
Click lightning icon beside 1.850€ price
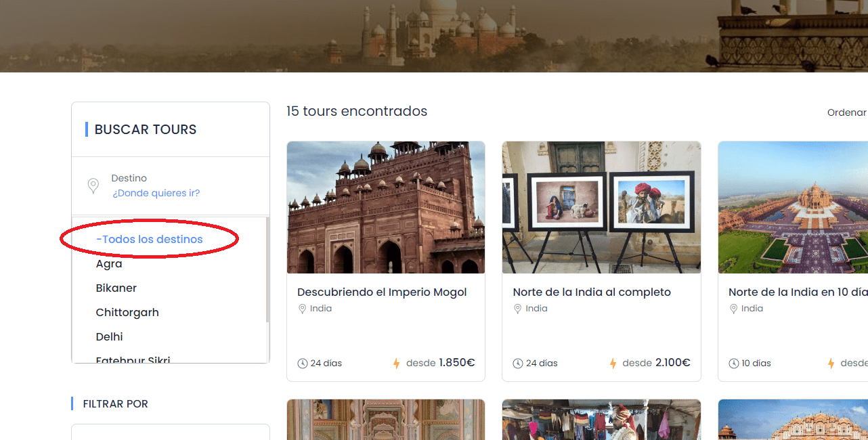[x=397, y=364]
